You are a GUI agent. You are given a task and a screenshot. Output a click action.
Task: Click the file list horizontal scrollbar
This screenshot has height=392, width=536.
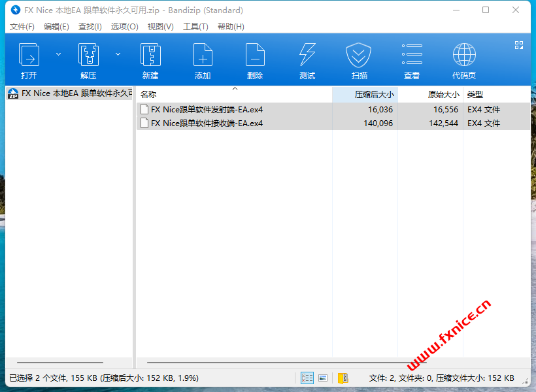tap(286, 362)
